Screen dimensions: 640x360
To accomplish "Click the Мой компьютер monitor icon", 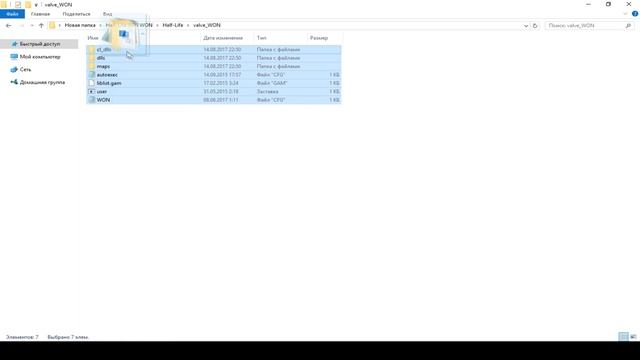I will pos(14,57).
